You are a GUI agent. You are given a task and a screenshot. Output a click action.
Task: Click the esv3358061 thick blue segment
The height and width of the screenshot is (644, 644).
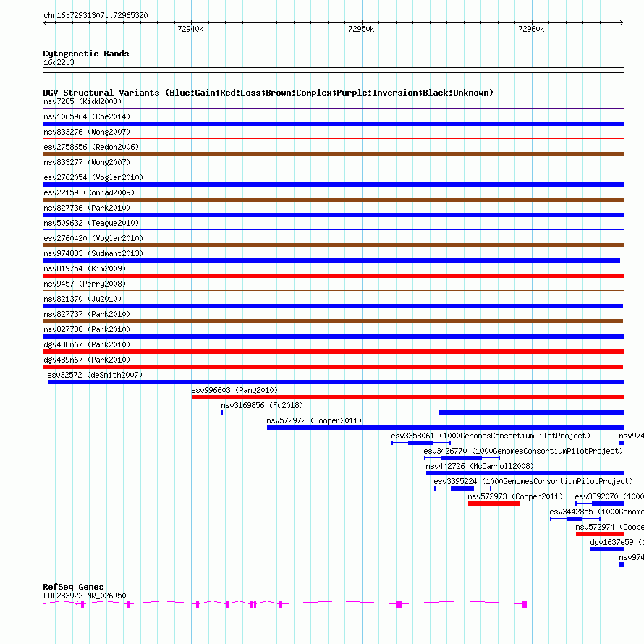[x=420, y=443]
